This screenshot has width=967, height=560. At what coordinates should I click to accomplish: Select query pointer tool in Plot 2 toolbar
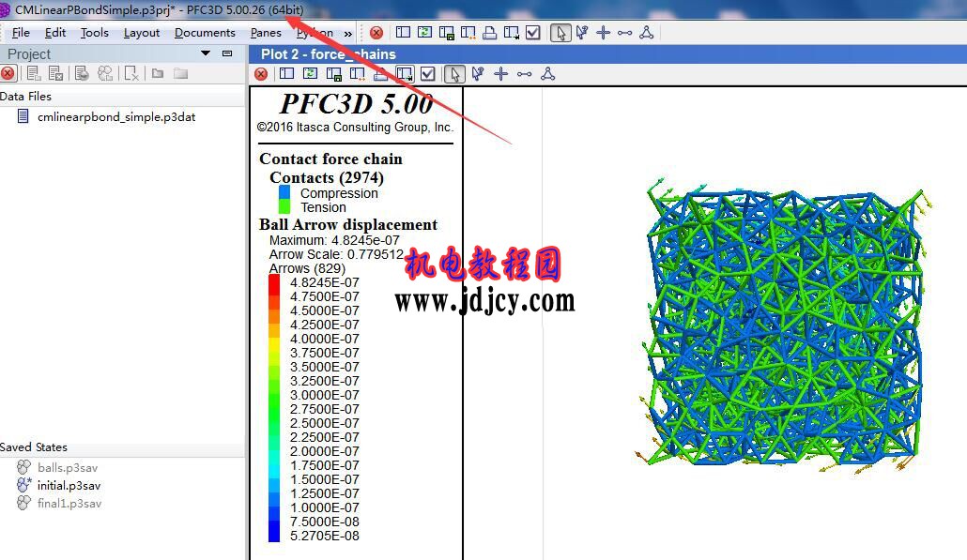point(477,74)
